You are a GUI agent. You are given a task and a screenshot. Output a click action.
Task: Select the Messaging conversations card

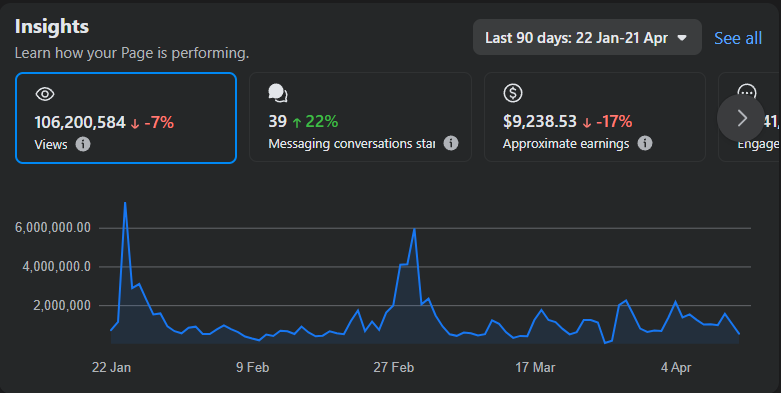pos(360,117)
